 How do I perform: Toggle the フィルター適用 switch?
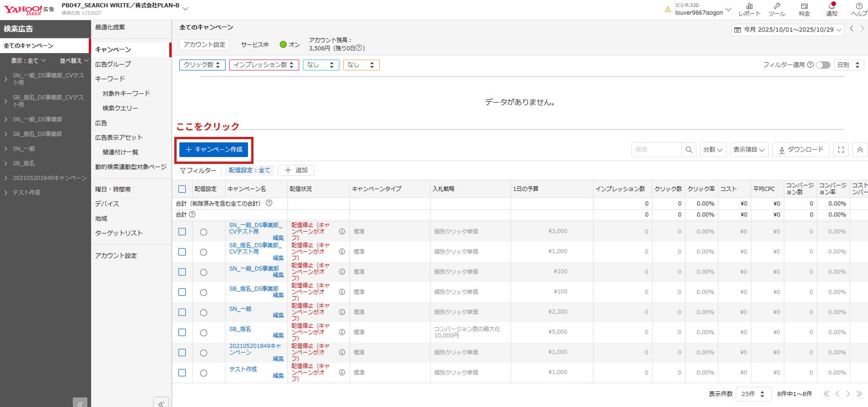click(x=823, y=65)
